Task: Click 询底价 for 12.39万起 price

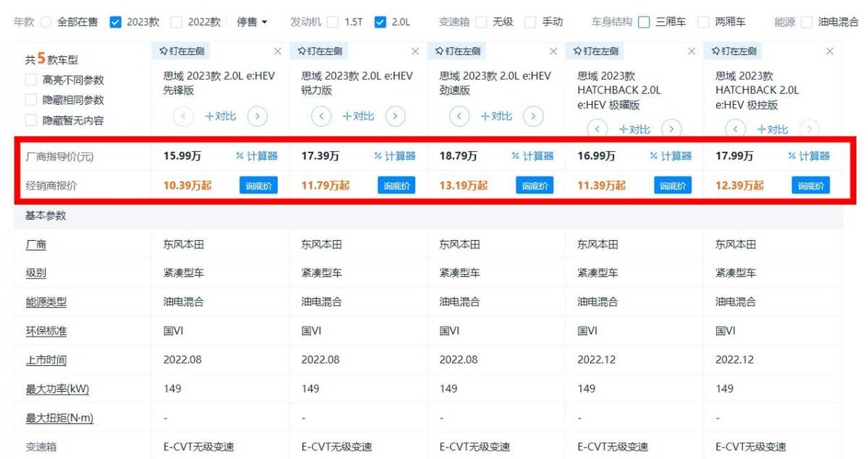Action: click(811, 186)
